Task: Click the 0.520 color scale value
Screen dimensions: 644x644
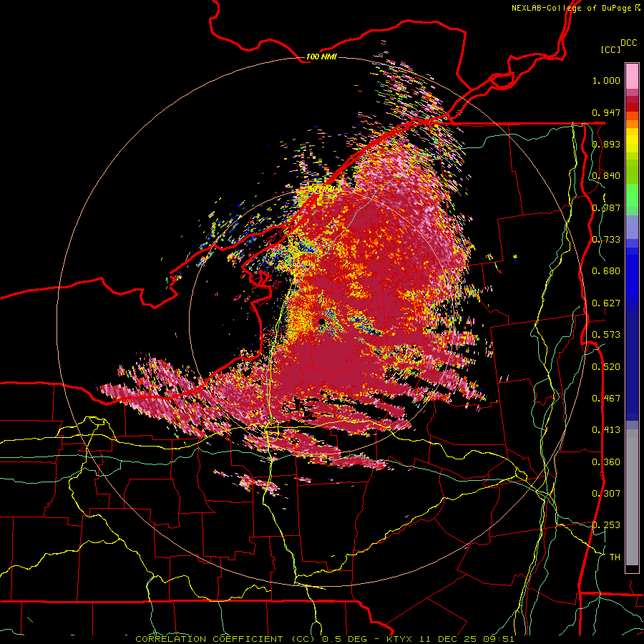Action: point(606,367)
